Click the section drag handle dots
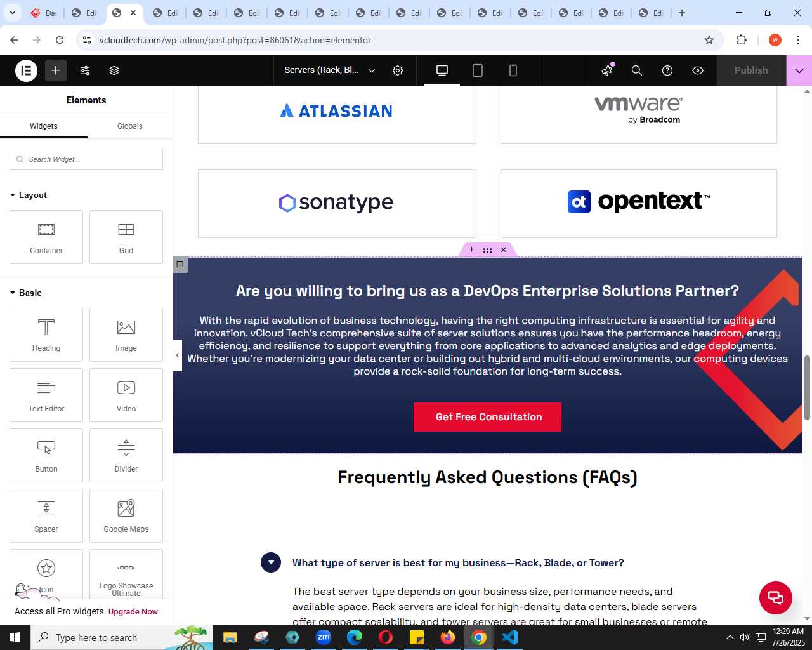 click(x=487, y=250)
